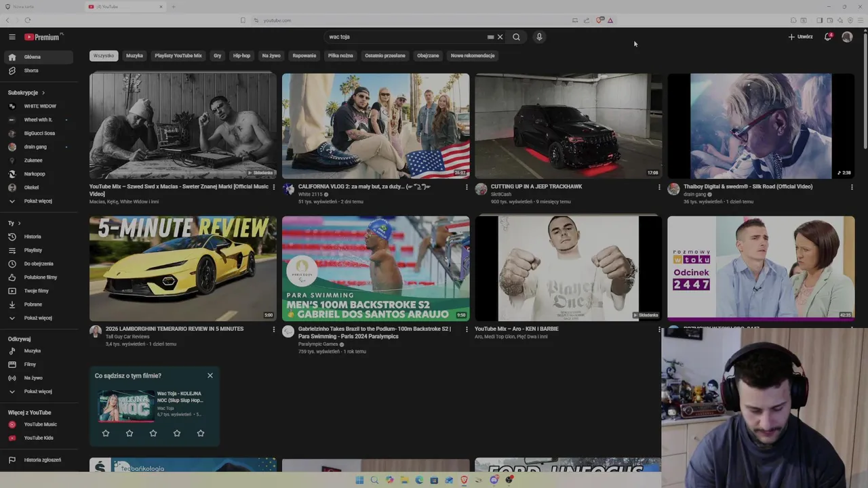Open BigGucci Sosa subscription channel
The height and width of the screenshot is (488, 868).
click(x=38, y=134)
